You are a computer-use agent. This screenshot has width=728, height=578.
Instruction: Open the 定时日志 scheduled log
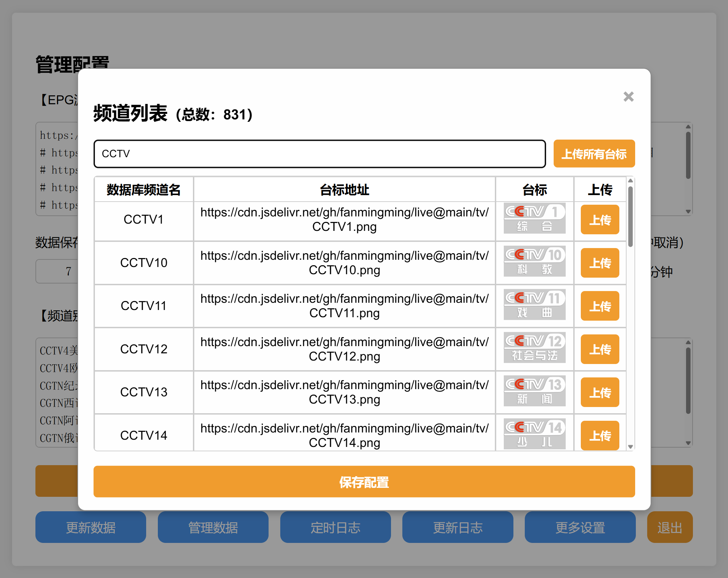click(x=335, y=527)
